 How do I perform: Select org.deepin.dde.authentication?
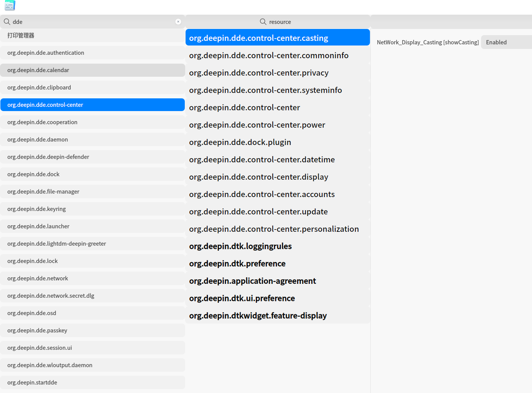click(x=93, y=53)
